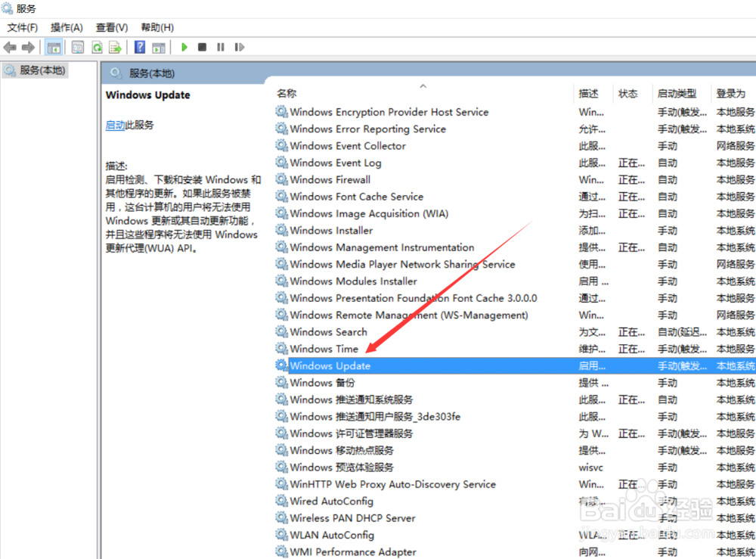The width and height of the screenshot is (756, 559).
Task: Select Windows Encryption Provider Host Service row
Action: coord(515,112)
